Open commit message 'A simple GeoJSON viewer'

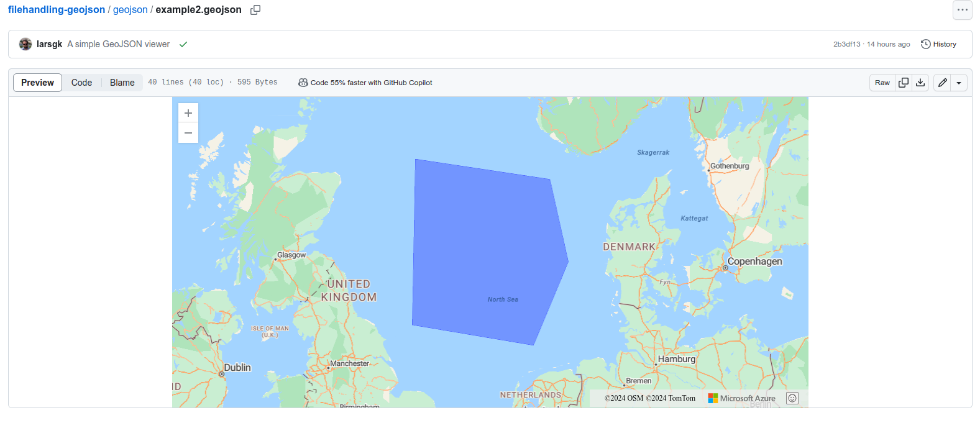click(x=119, y=44)
